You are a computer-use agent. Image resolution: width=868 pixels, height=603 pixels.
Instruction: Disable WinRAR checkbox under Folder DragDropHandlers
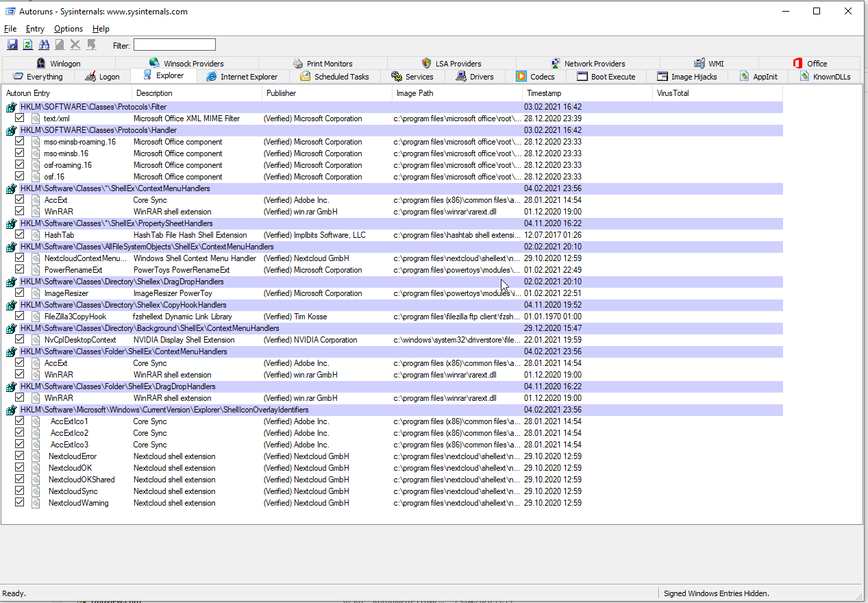[19, 397]
